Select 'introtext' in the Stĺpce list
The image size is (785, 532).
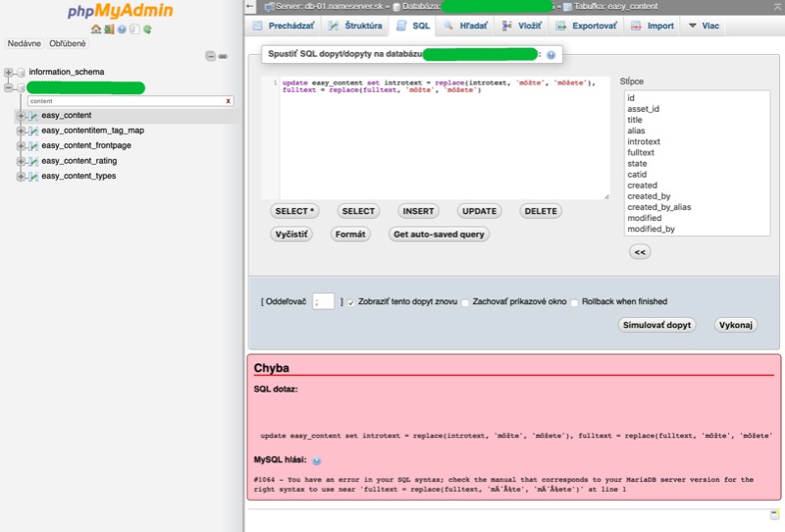coord(644,141)
